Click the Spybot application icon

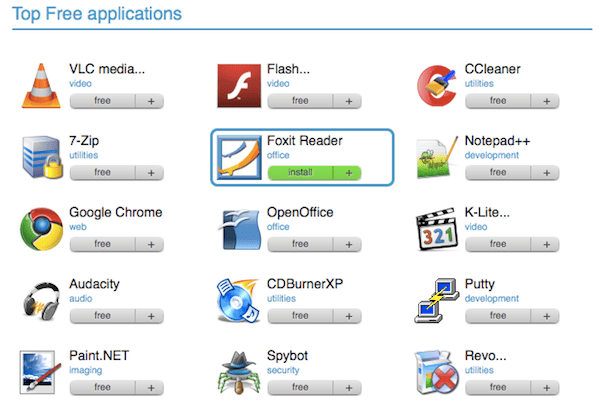tap(238, 372)
